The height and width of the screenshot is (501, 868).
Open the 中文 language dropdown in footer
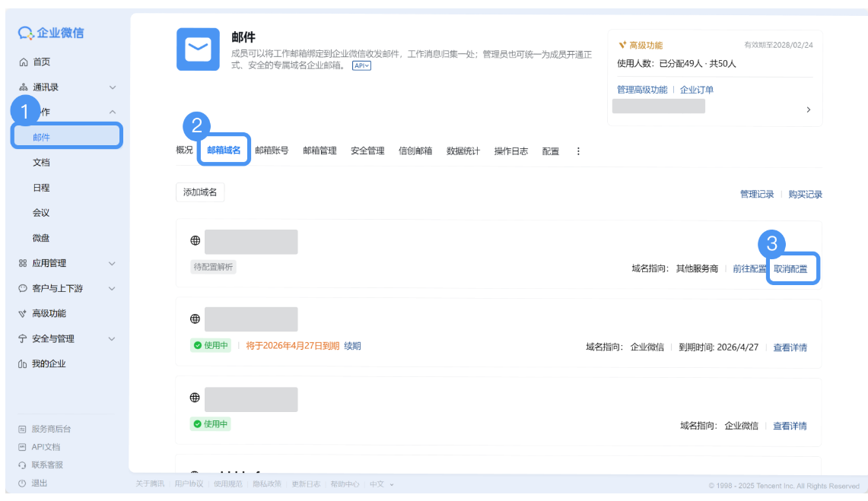377,483
